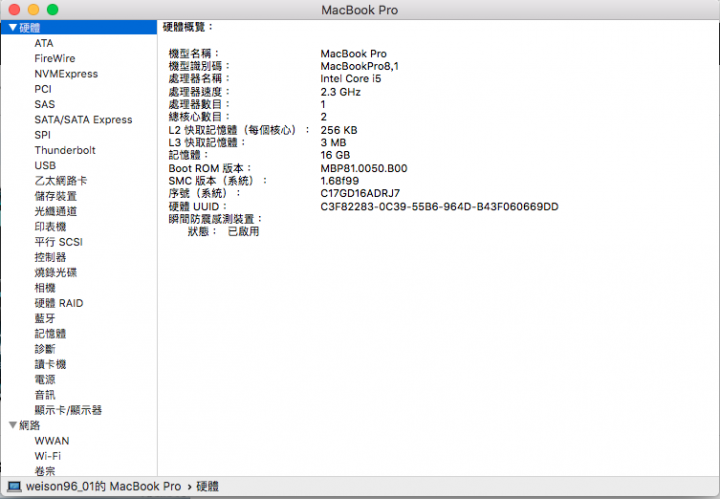Open the NVMExpress section
Viewport: 720px width, 499px height.
click(x=66, y=74)
